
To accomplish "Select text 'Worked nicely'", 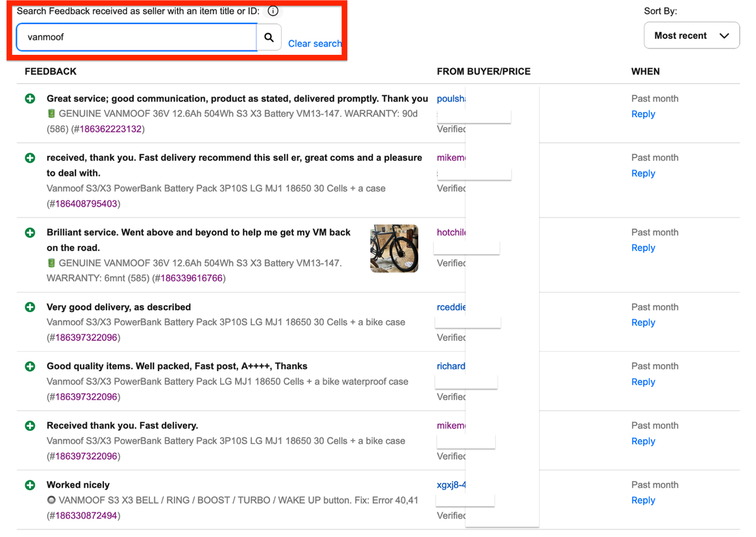I will 78,485.
